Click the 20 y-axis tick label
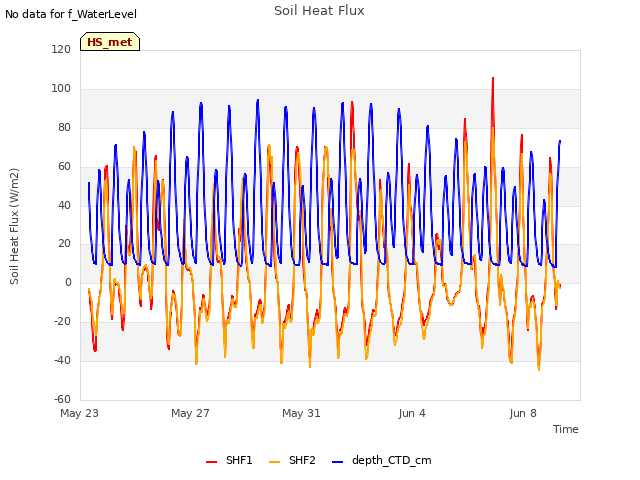This screenshot has height=480, width=640. (64, 244)
